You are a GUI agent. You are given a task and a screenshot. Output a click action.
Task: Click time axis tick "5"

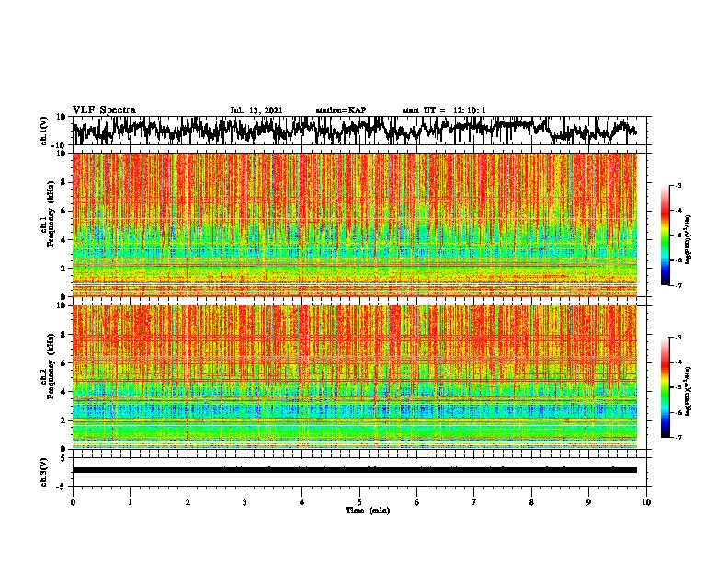[x=359, y=502]
